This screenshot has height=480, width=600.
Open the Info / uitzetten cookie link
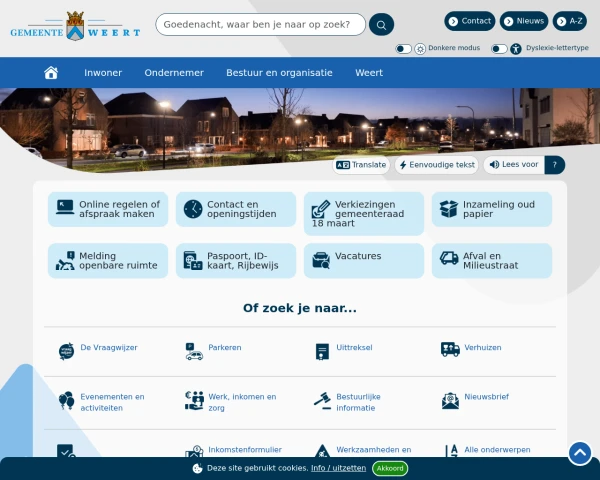pyautogui.click(x=338, y=468)
